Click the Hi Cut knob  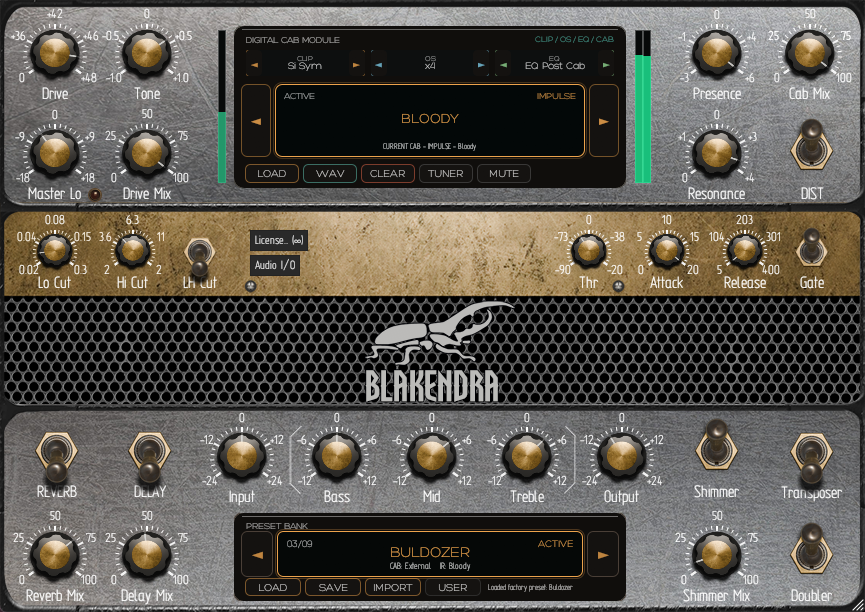[132, 250]
